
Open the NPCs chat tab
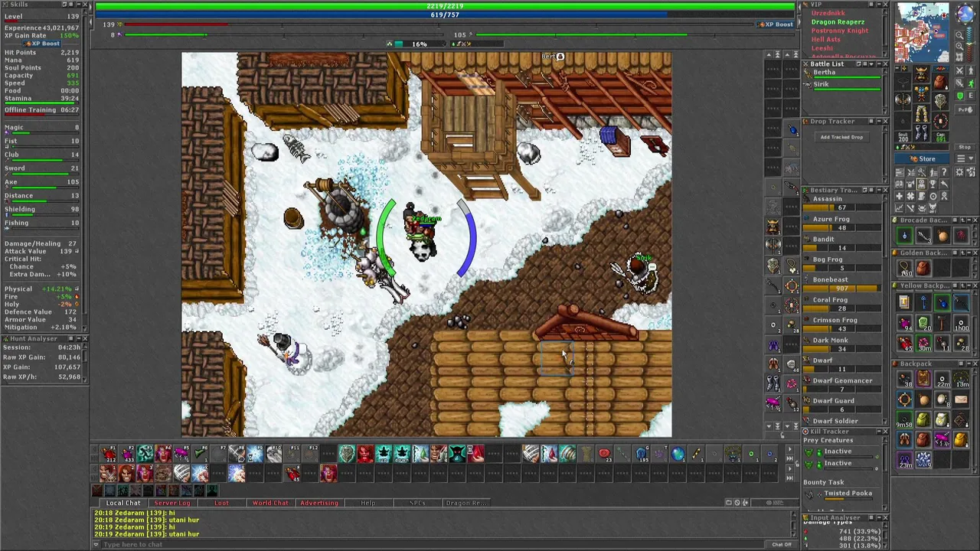(417, 503)
